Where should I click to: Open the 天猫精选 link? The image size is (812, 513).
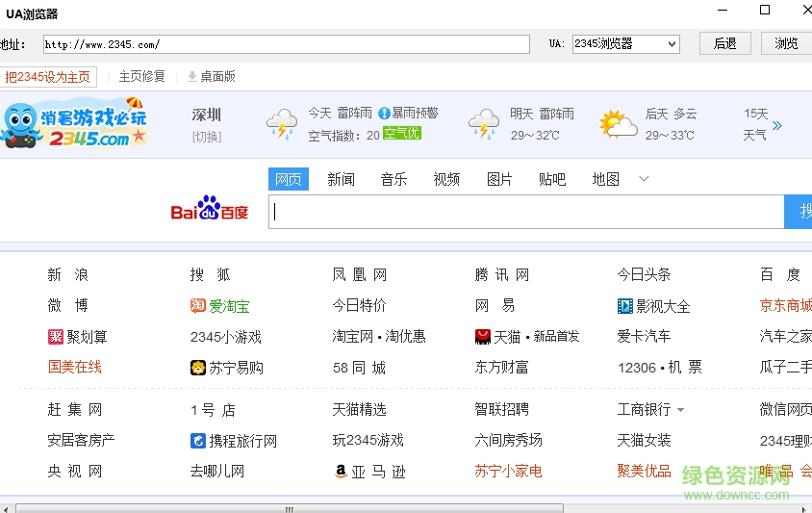point(359,410)
